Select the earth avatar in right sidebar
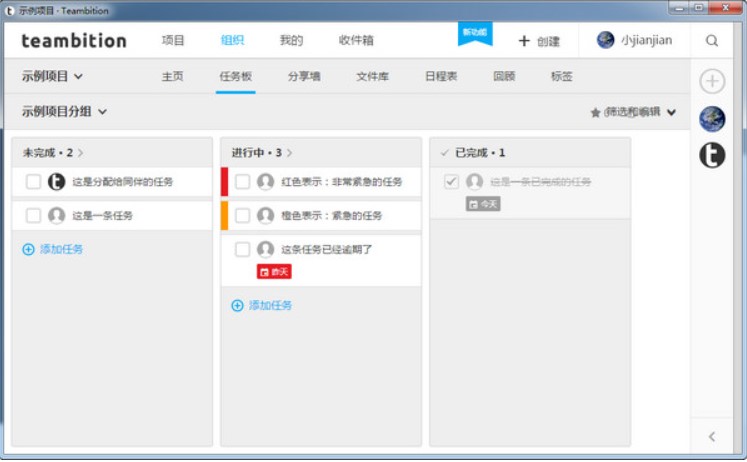Image resolution: width=747 pixels, height=462 pixels. (x=712, y=119)
